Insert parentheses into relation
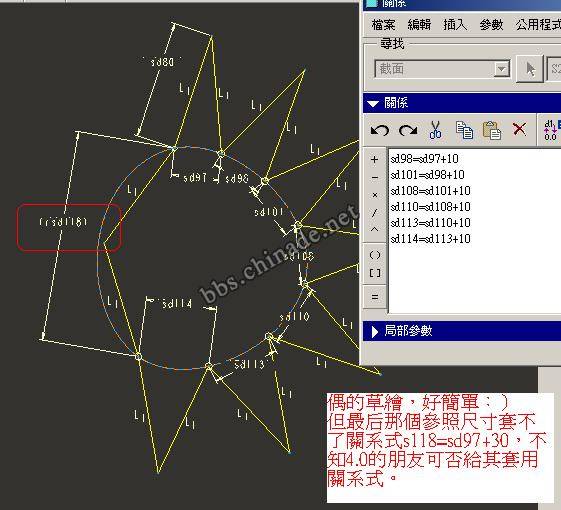Viewport: 561px width, 510px height. pyautogui.click(x=375, y=255)
